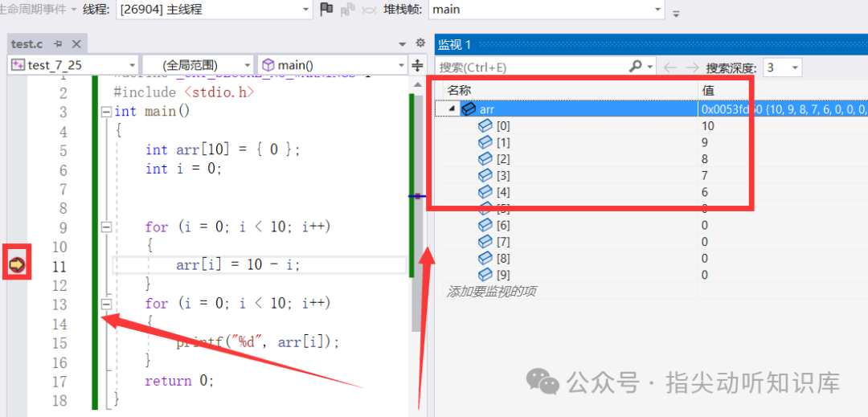
Task: Pin the test.c tab
Action: tap(59, 44)
